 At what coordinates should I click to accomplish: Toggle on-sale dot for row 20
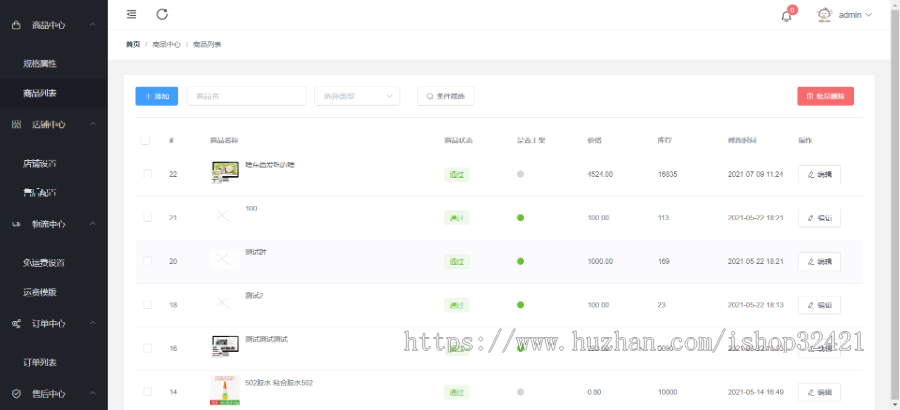tap(520, 261)
